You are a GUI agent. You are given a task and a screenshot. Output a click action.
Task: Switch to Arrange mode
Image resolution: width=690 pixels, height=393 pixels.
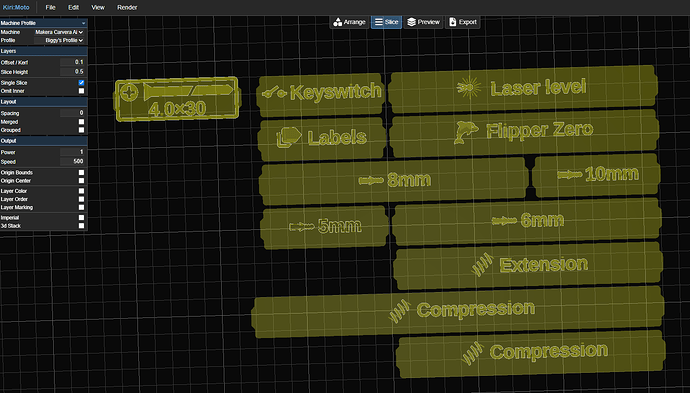pos(349,22)
